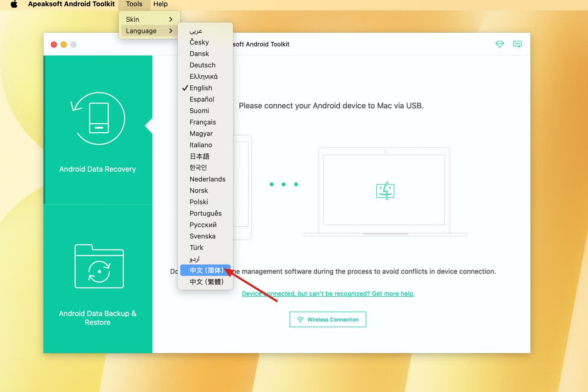Choose Ελληνικά from the language list
The width and height of the screenshot is (588, 392).
click(205, 76)
